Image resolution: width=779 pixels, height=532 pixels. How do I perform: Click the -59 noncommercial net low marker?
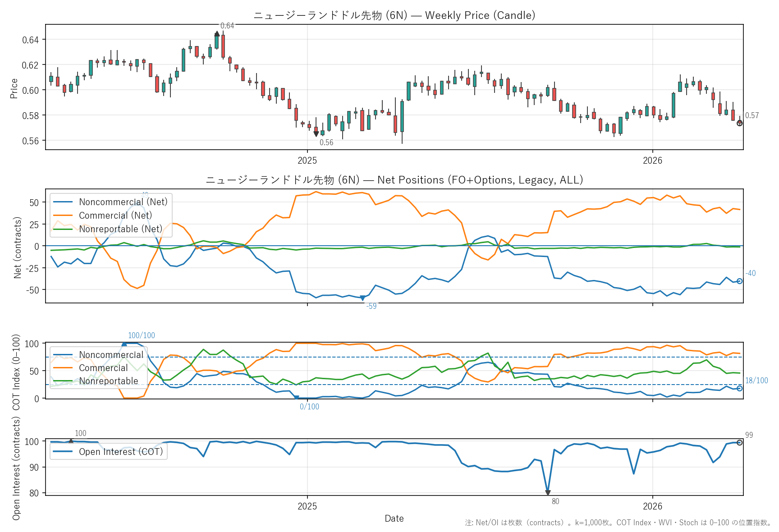(x=362, y=298)
